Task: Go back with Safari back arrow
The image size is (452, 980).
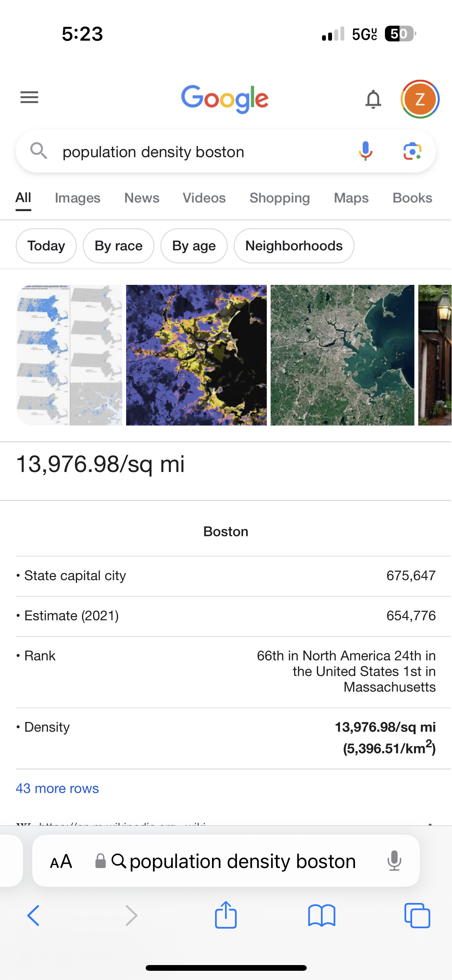Action: pos(33,916)
